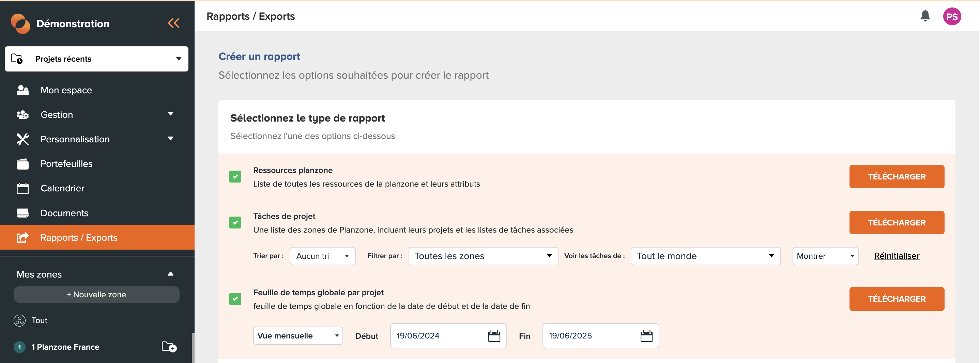980x363 pixels.
Task: Expand the Gestion submenu arrow
Action: pyautogui.click(x=170, y=114)
